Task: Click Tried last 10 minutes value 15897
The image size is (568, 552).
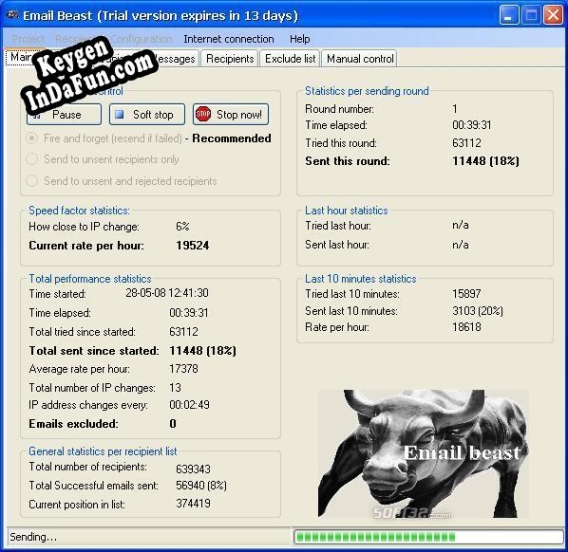Action: [x=467, y=293]
